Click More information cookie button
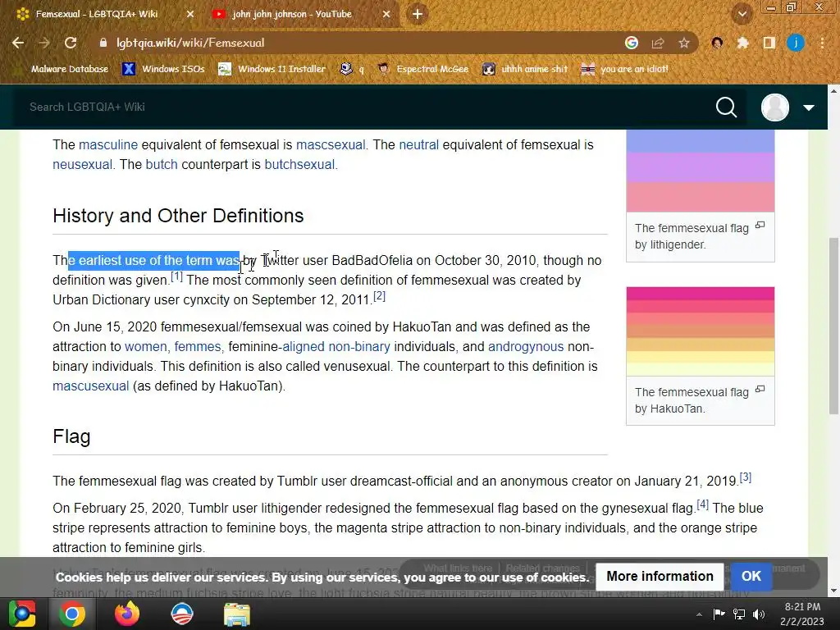The height and width of the screenshot is (630, 840). pyautogui.click(x=660, y=577)
